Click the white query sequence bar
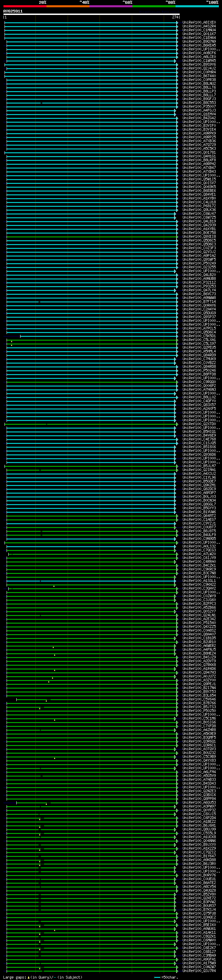222x980 pixels. (92, 15)
